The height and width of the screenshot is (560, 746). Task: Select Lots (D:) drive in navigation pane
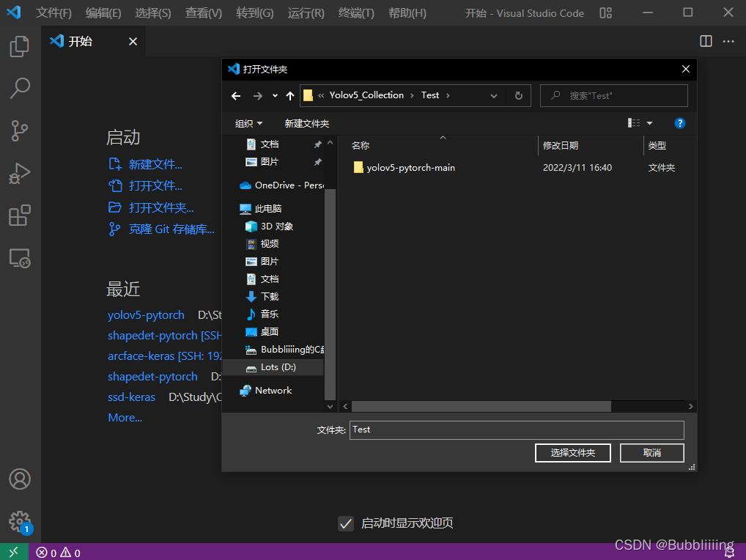273,367
